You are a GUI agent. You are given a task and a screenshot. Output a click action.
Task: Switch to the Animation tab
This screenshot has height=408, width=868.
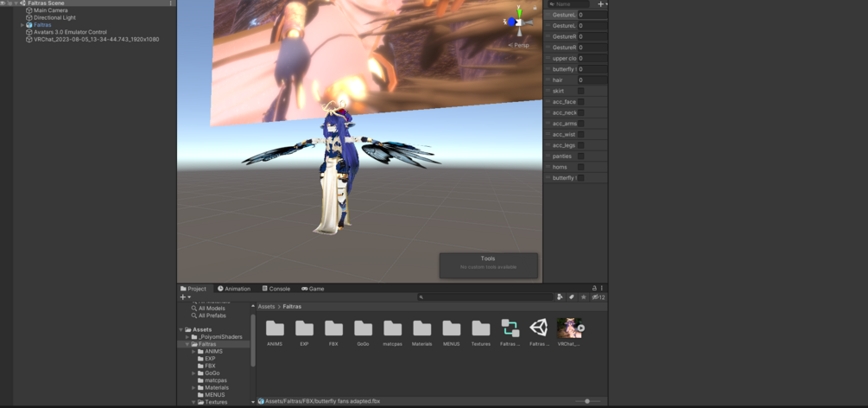(234, 289)
